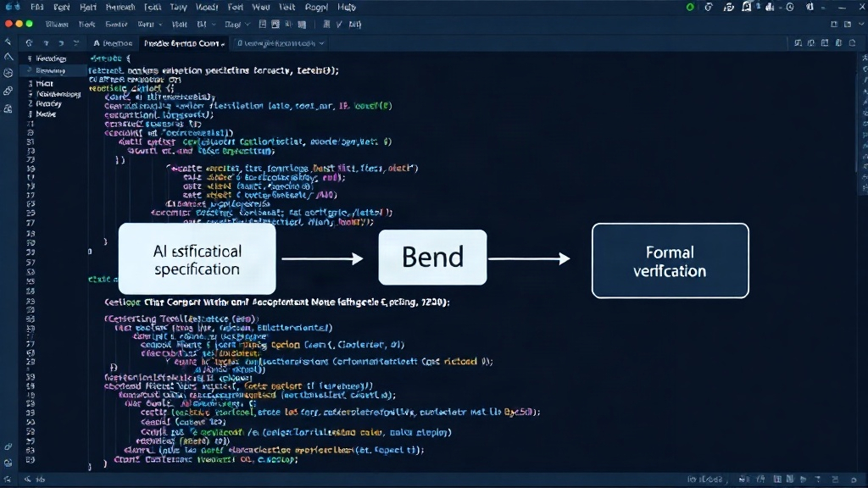
Task: Click the picture icon in the main toolbar
Action: (x=275, y=25)
